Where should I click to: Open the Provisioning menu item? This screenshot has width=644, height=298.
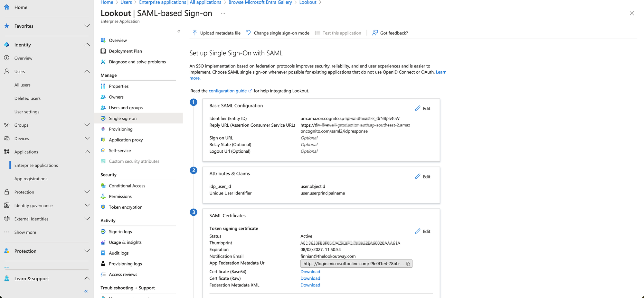[x=120, y=129]
